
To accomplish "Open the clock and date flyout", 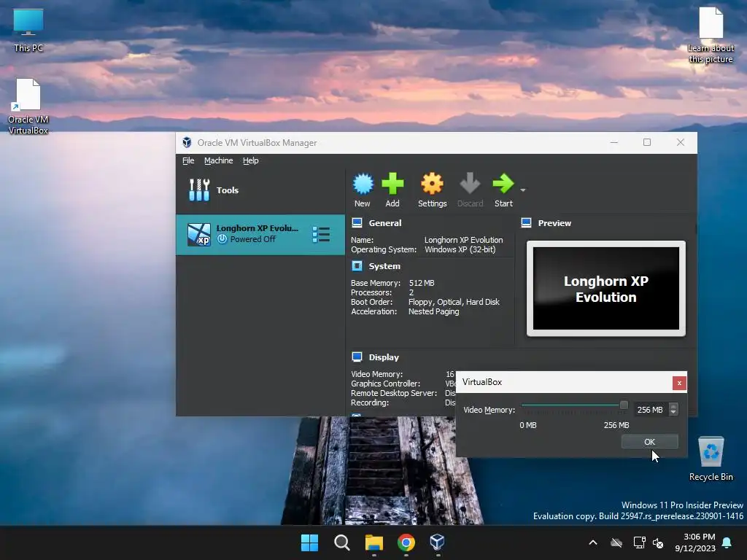I will [695, 542].
